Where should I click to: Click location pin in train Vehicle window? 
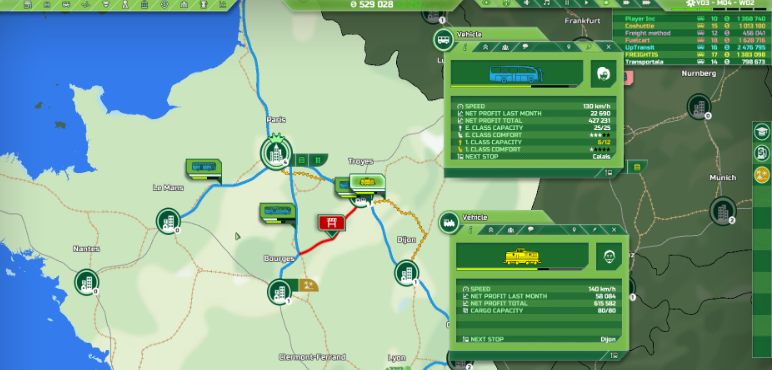(x=574, y=230)
